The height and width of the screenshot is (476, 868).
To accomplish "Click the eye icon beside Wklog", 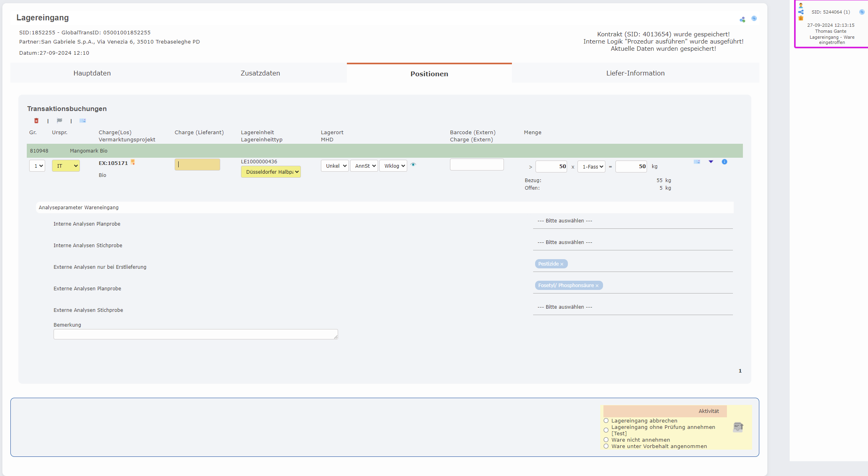I will [413, 165].
